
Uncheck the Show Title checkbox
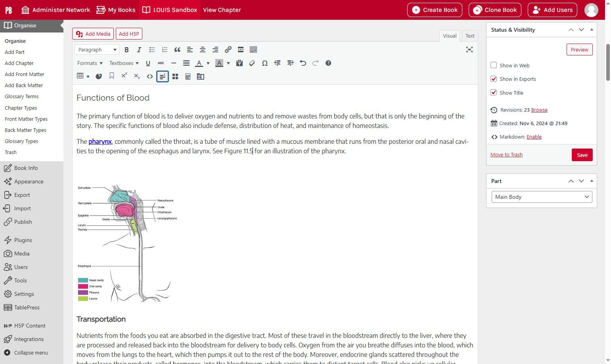click(494, 93)
